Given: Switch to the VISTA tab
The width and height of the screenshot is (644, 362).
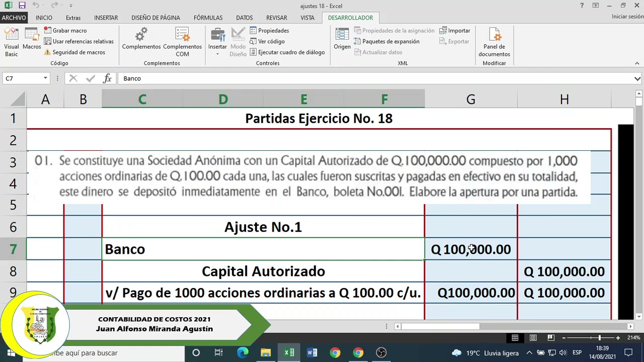Looking at the screenshot, I should tap(307, 18).
